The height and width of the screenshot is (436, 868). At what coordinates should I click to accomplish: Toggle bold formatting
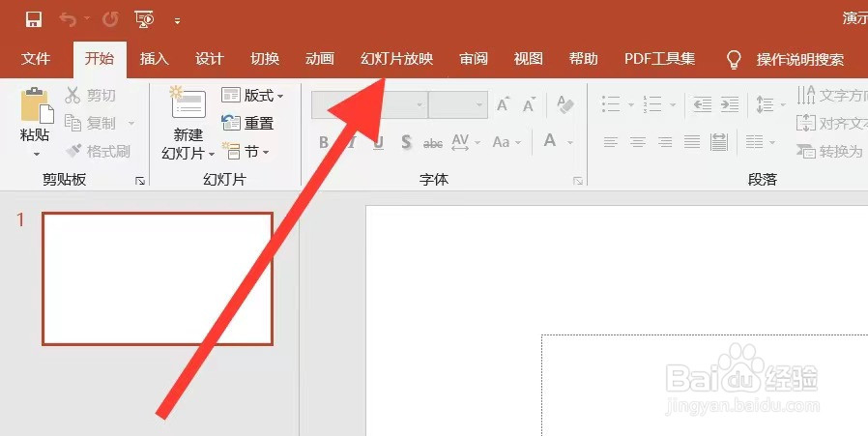coord(324,142)
